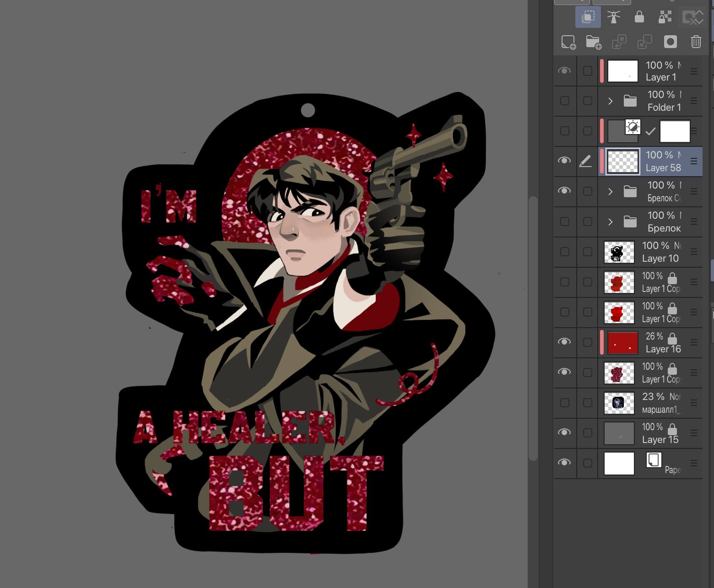Tick the selection checkbox beside Layer 1

tap(588, 71)
